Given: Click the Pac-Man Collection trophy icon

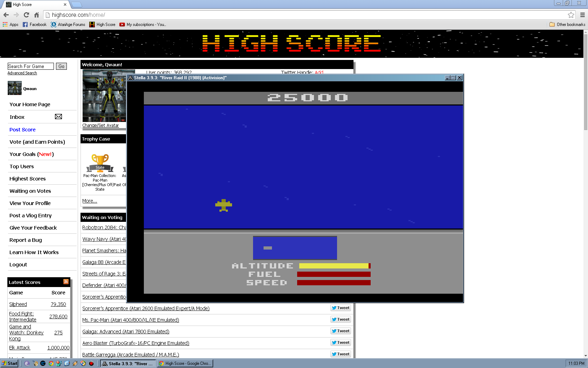Looking at the screenshot, I should click(100, 163).
